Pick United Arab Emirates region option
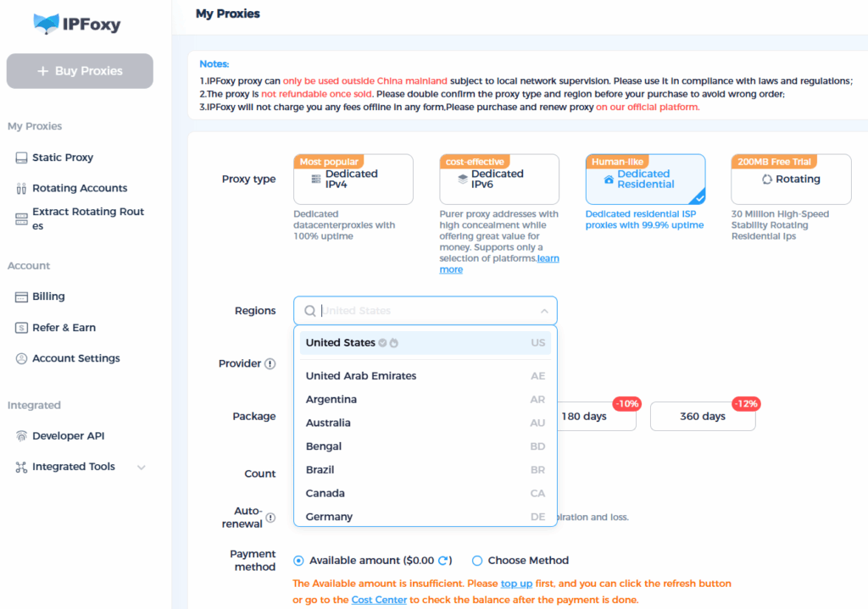868x609 pixels. [361, 376]
